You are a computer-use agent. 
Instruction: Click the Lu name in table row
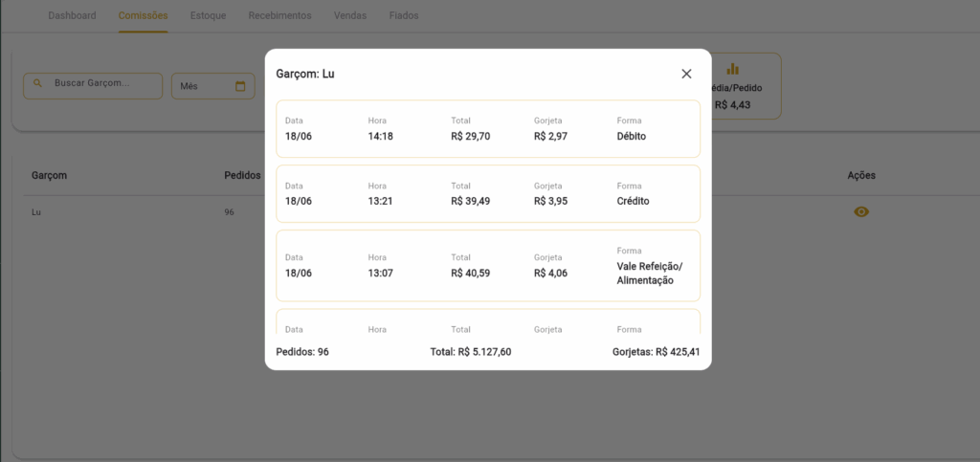36,212
